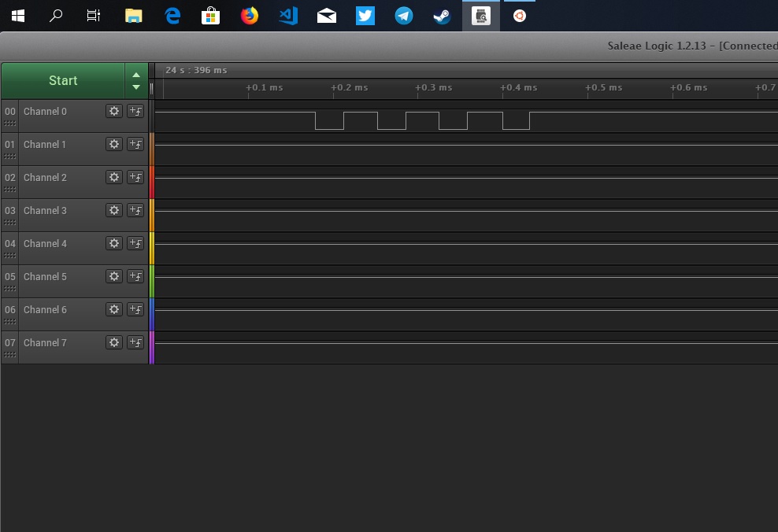Set trigger on Channel 0

[135, 111]
